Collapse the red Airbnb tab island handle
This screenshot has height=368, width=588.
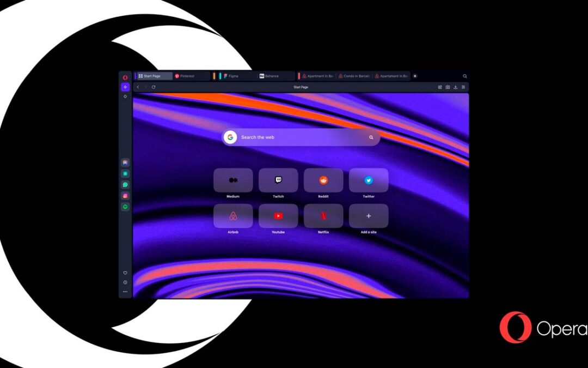[x=299, y=76]
